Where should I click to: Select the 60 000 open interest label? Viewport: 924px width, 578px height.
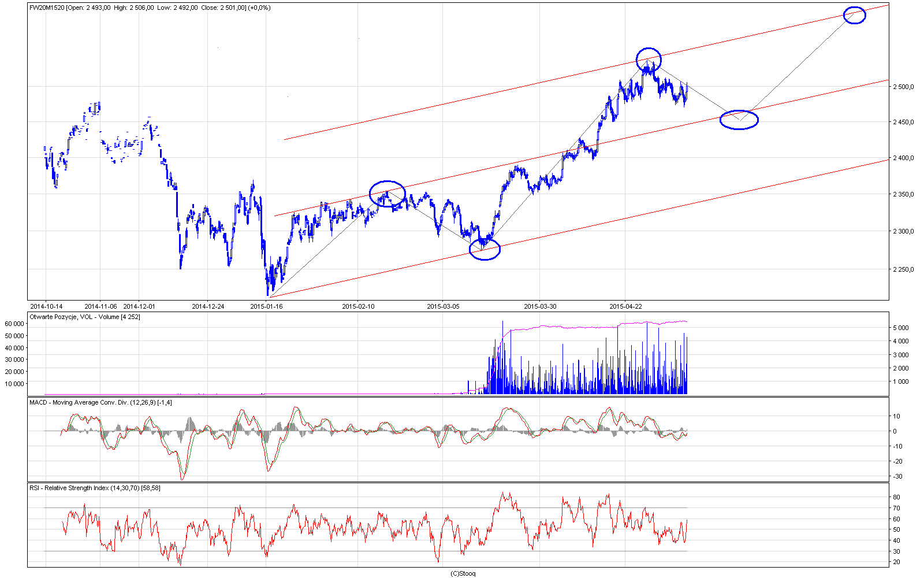14,324
